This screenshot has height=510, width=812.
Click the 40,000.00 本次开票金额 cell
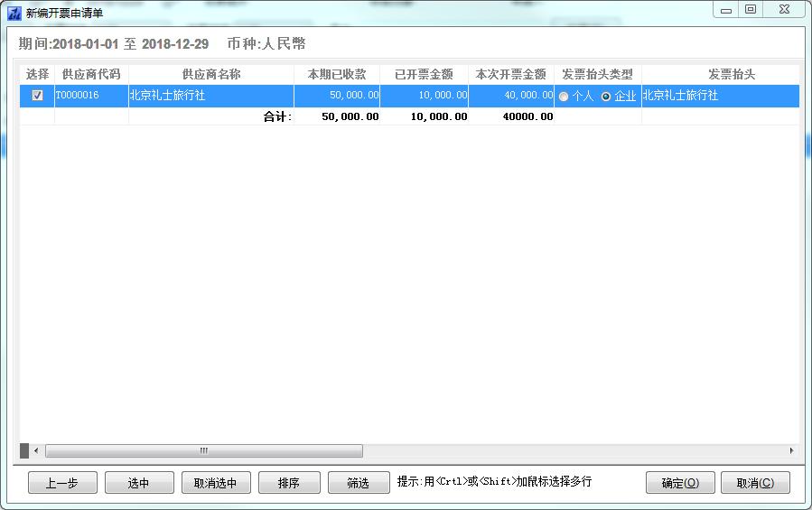[x=510, y=96]
